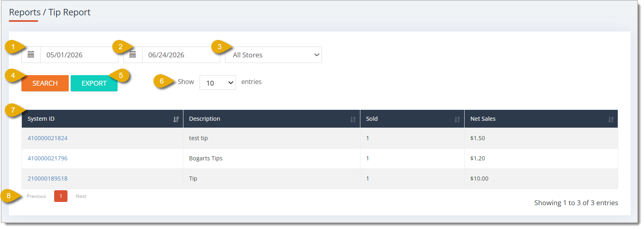Click the 'Bogarts Tips' description cell
This screenshot has width=644, height=229.
point(271,158)
